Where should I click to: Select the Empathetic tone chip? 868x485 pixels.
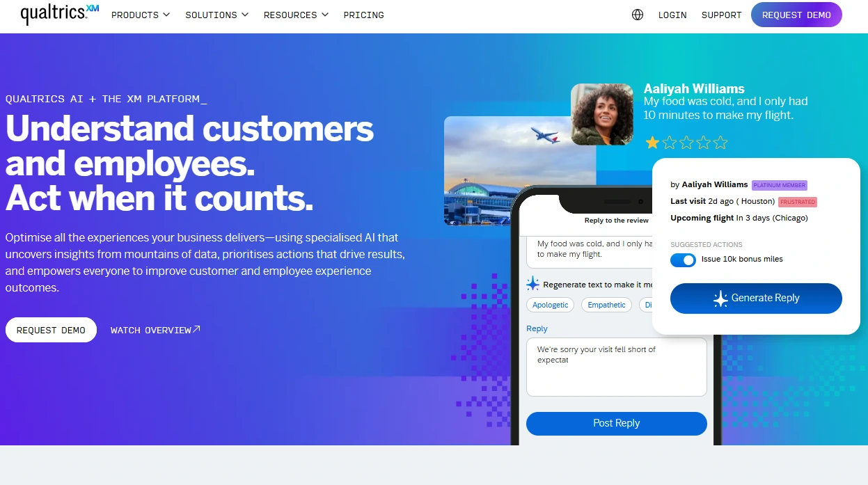click(x=606, y=305)
